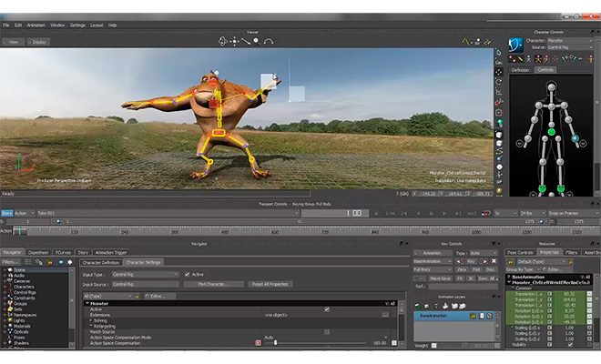Switch to the FCurves tab
The height and width of the screenshot is (364, 601).
(63, 252)
